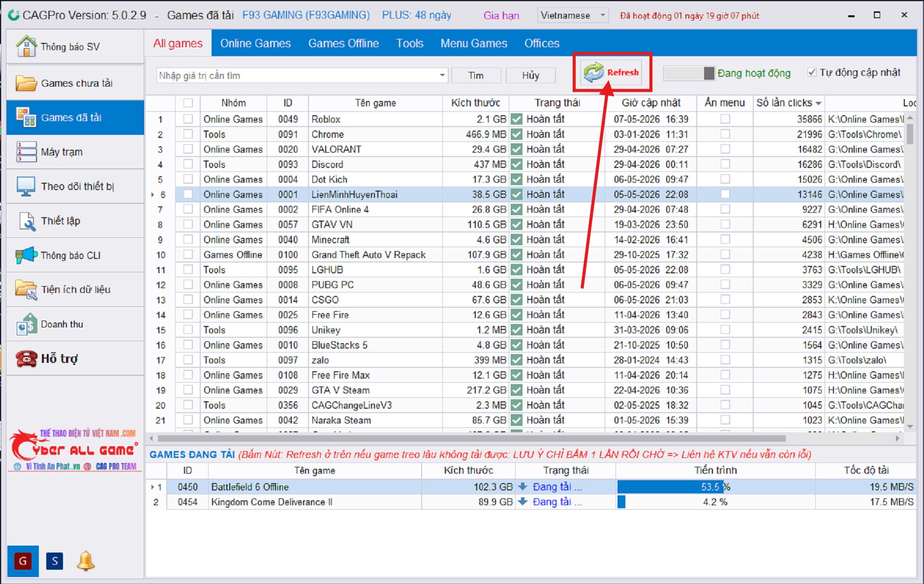Switch to the All games tab

(178, 43)
